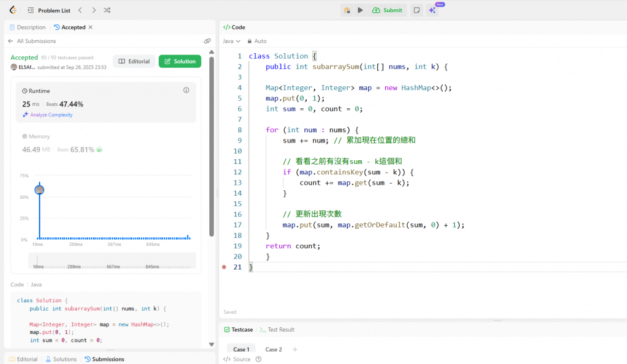Click the LeetCode logo icon
The height and width of the screenshot is (364, 627).
[x=13, y=10]
